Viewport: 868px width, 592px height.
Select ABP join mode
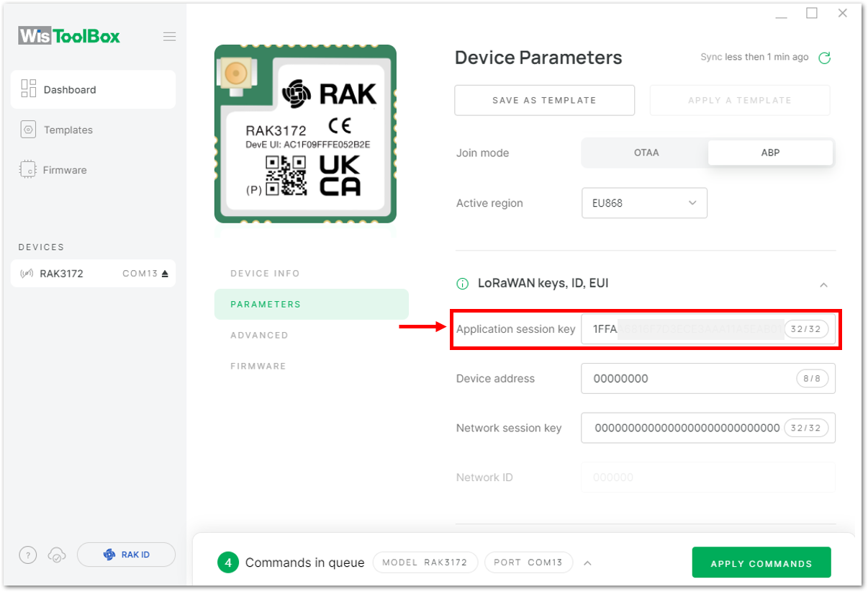tap(770, 153)
